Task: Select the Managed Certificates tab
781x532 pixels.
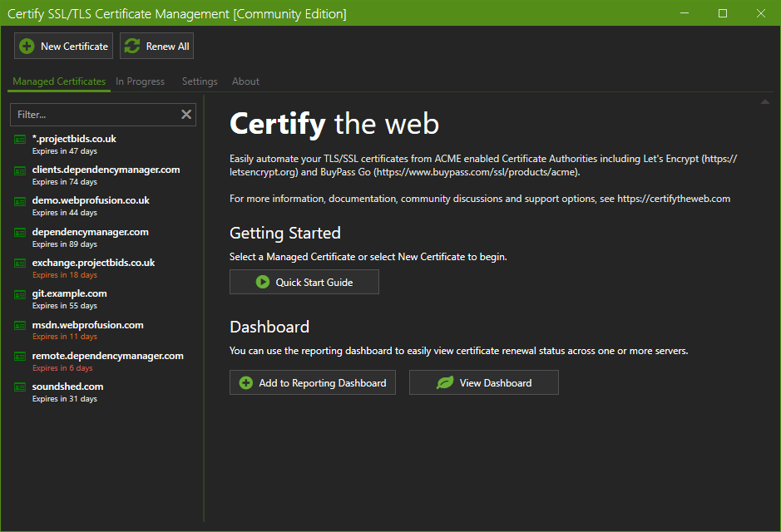Action: (x=59, y=81)
